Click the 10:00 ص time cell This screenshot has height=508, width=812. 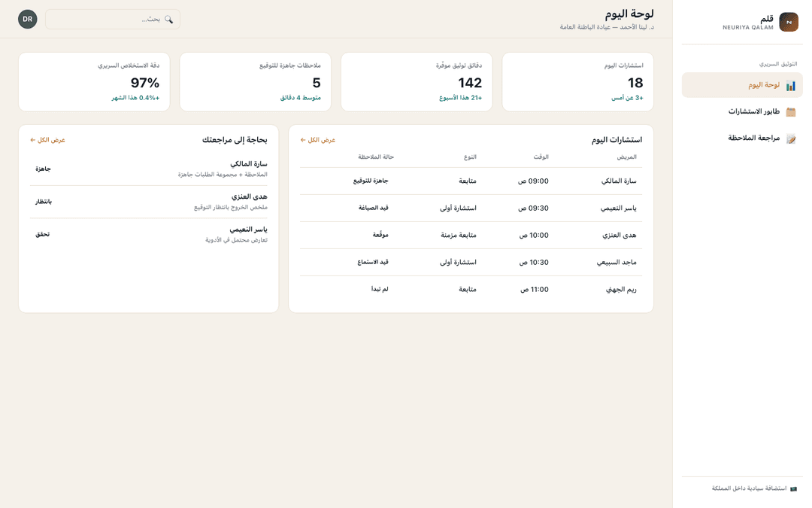533,235
